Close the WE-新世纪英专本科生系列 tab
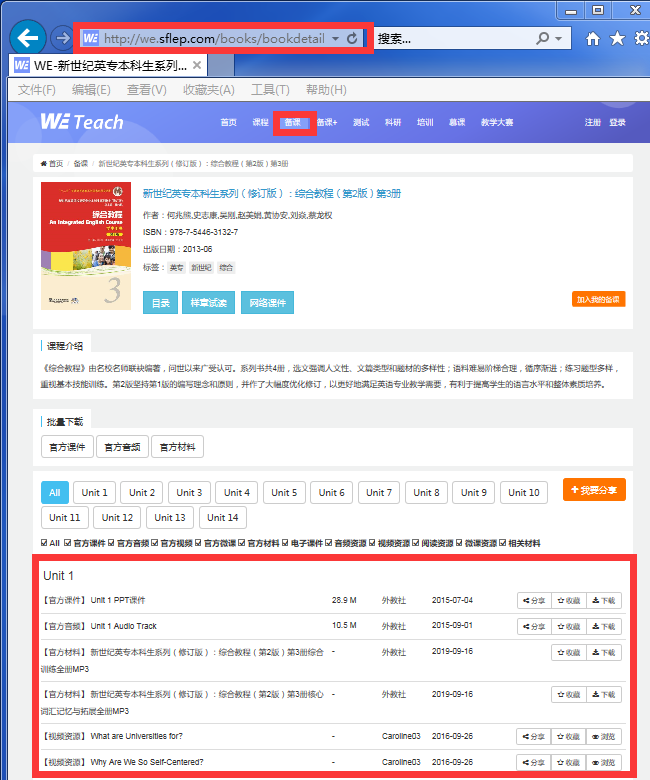Screen dimensions: 650x780 click(197, 65)
